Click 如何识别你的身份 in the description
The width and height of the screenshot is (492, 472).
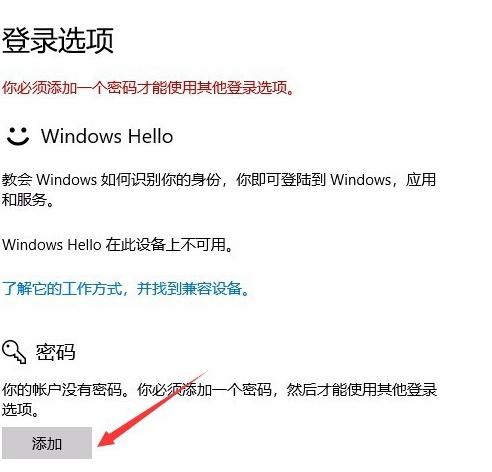(x=161, y=180)
